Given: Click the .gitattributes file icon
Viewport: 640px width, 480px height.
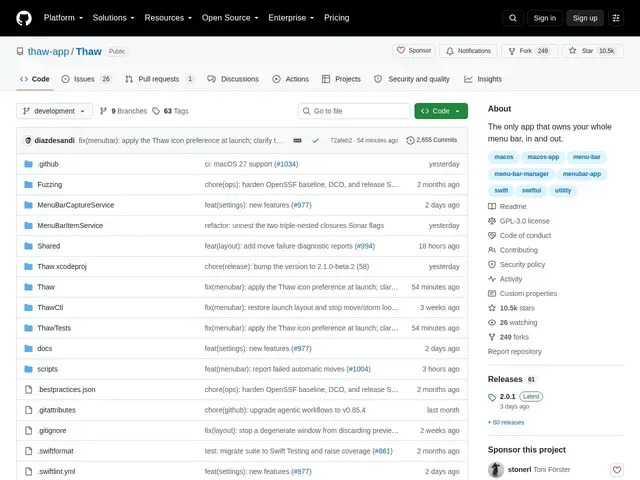Looking at the screenshot, I should pyautogui.click(x=28, y=410).
